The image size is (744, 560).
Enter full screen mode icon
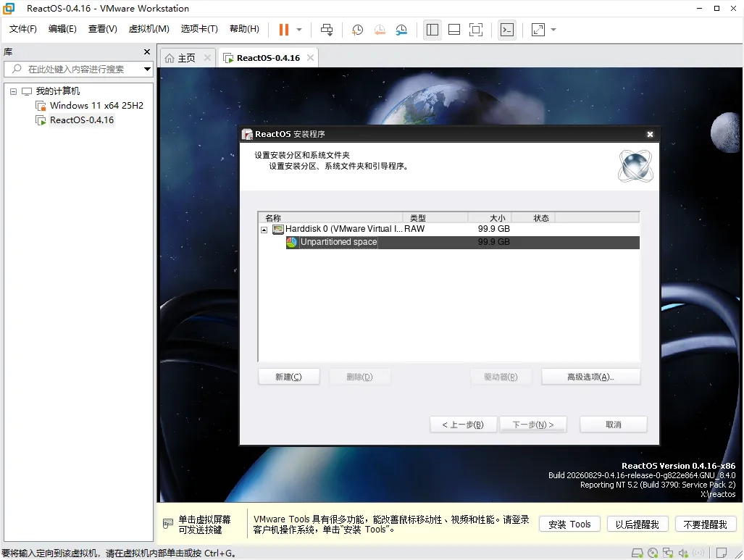pyautogui.click(x=476, y=30)
